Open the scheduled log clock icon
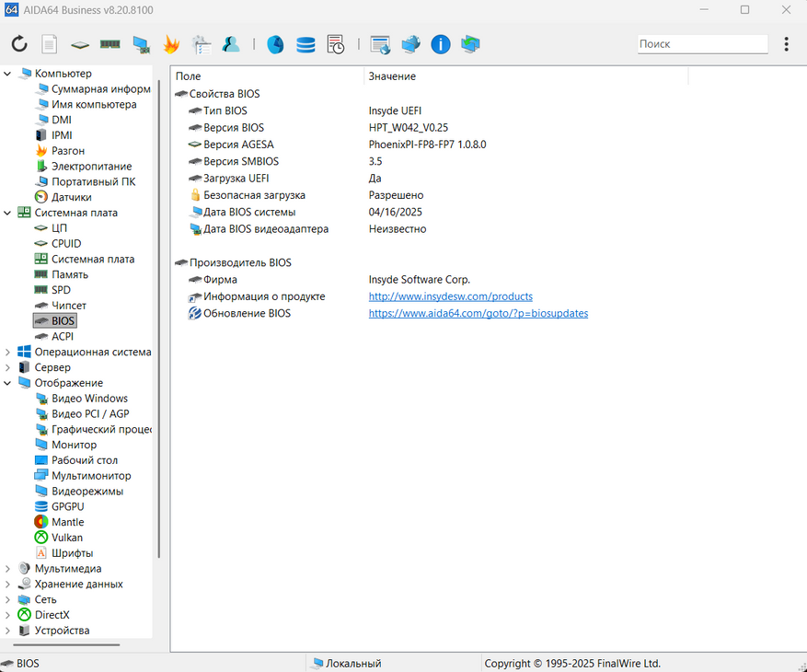 [x=336, y=44]
